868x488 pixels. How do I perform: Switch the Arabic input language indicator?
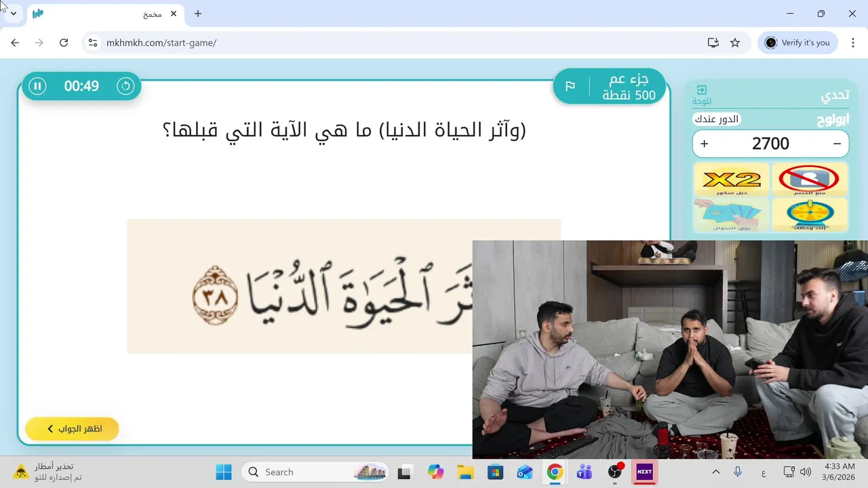click(764, 472)
